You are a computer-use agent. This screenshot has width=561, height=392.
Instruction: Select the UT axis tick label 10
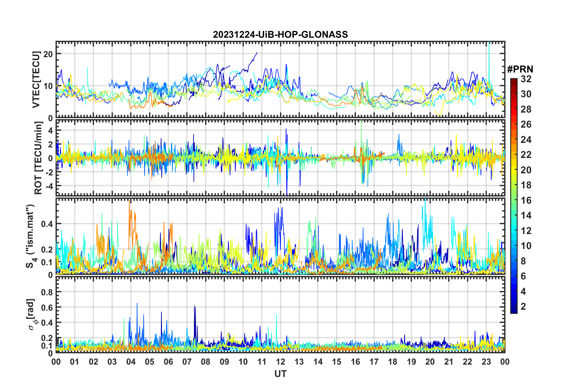pyautogui.click(x=243, y=362)
